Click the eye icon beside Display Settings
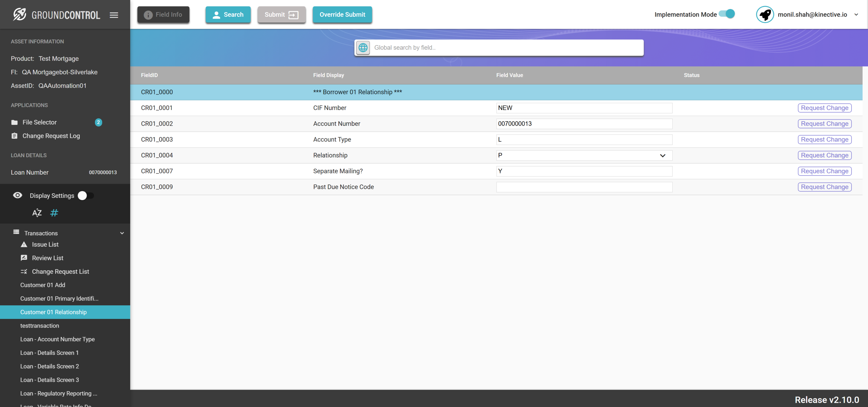868x407 pixels. pos(17,195)
